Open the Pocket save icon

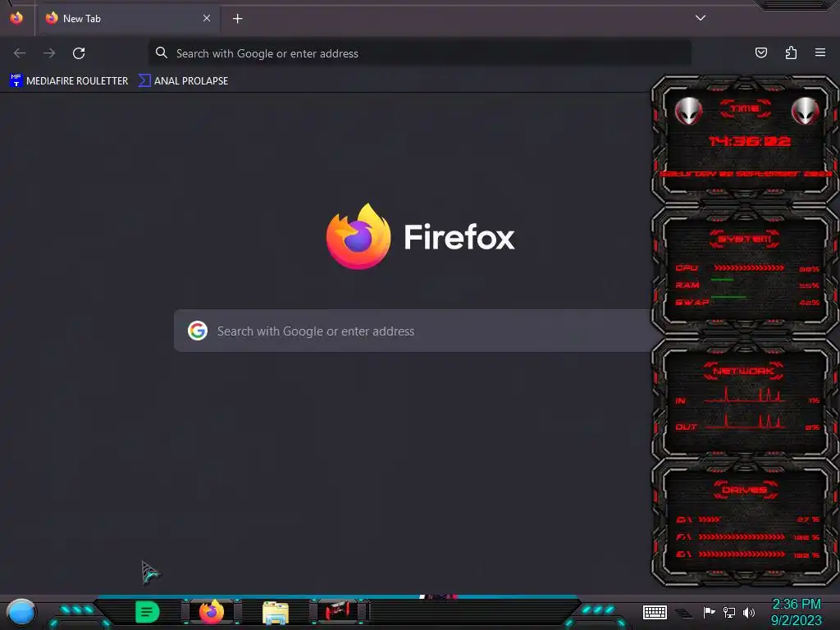[x=761, y=52]
